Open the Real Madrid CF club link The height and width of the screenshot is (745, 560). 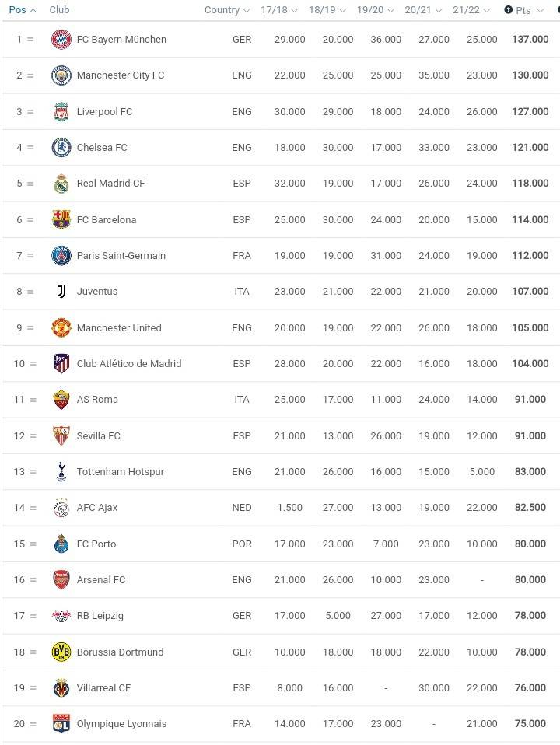coord(110,183)
